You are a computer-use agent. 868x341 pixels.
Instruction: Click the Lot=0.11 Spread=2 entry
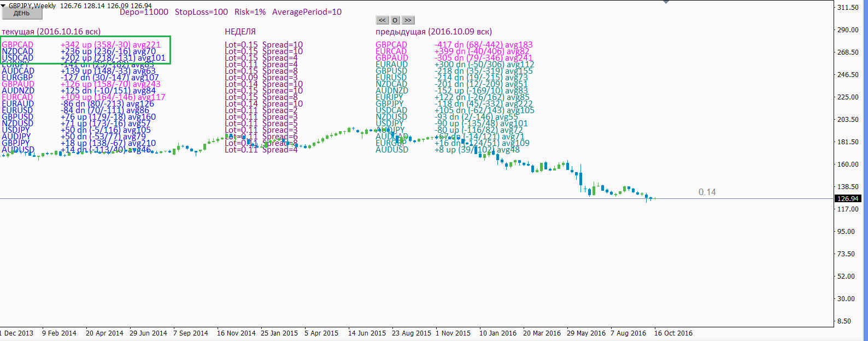click(x=261, y=110)
